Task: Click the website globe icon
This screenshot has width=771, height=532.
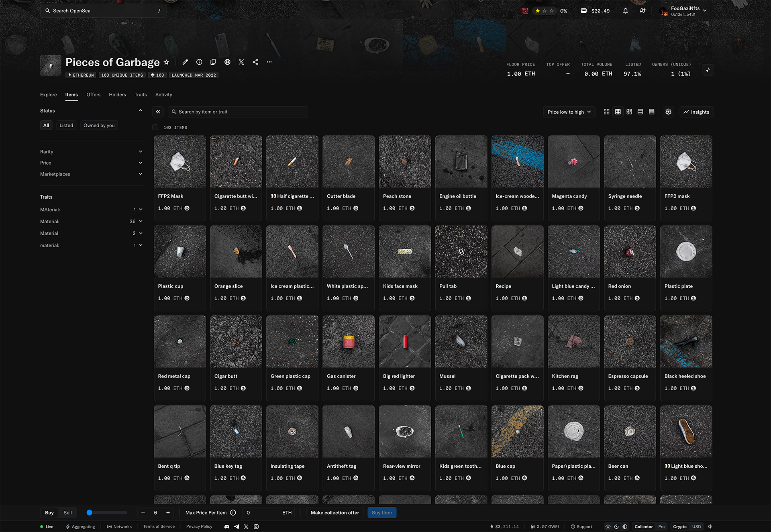Action: [227, 62]
